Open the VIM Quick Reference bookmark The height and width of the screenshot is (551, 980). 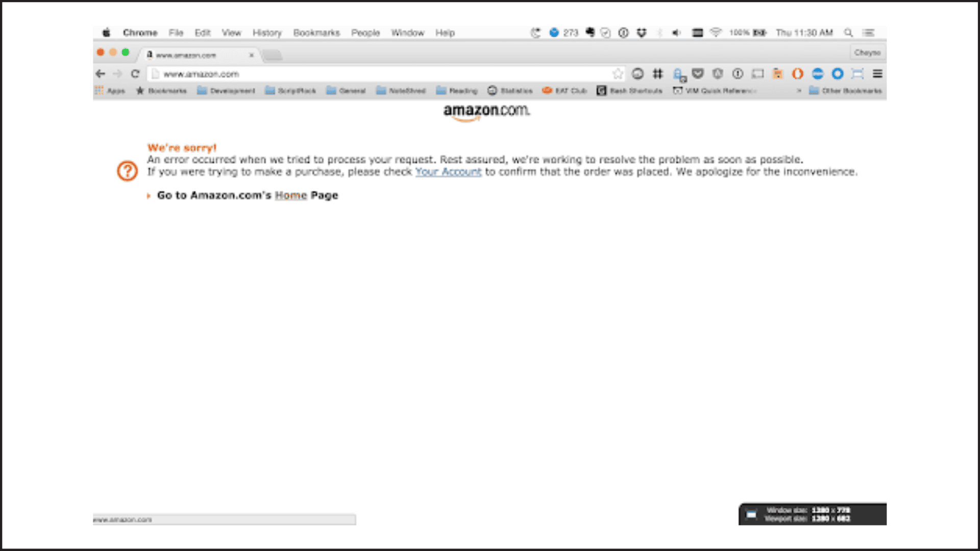click(715, 91)
